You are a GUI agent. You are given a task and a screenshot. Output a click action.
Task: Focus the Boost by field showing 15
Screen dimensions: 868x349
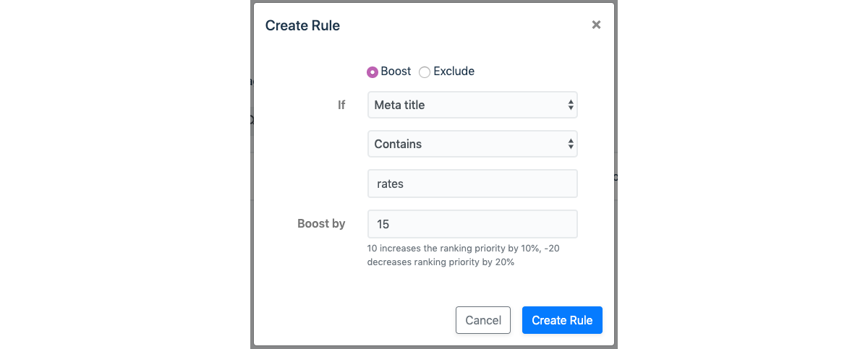[472, 224]
